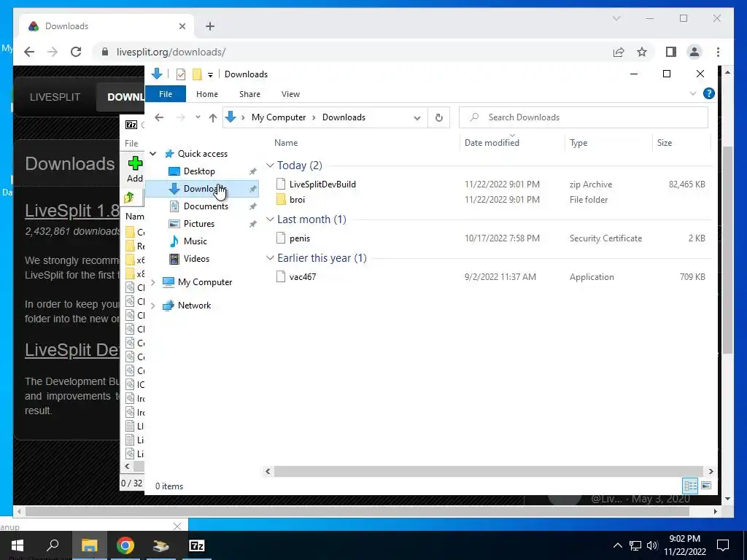This screenshot has width=747, height=560.
Task: Collapse the Quick access tree
Action: 153,154
